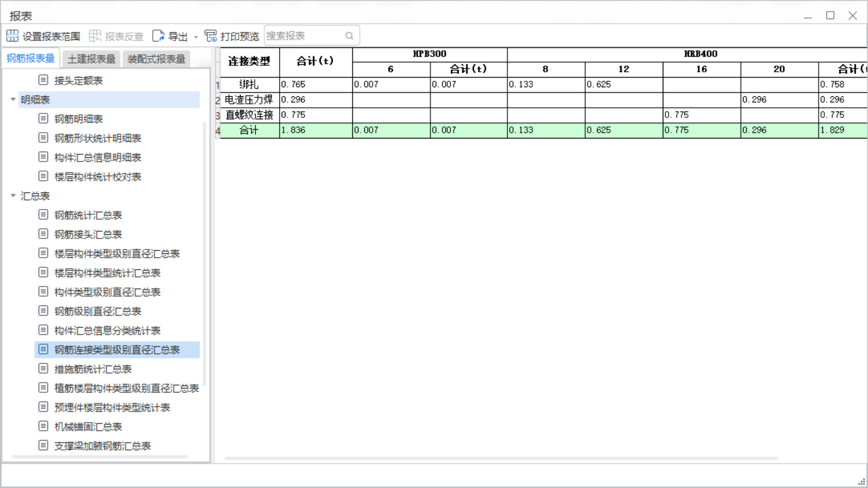This screenshot has height=488, width=868.
Task: Collapse the 汇总表 tree group
Action: click(13, 196)
